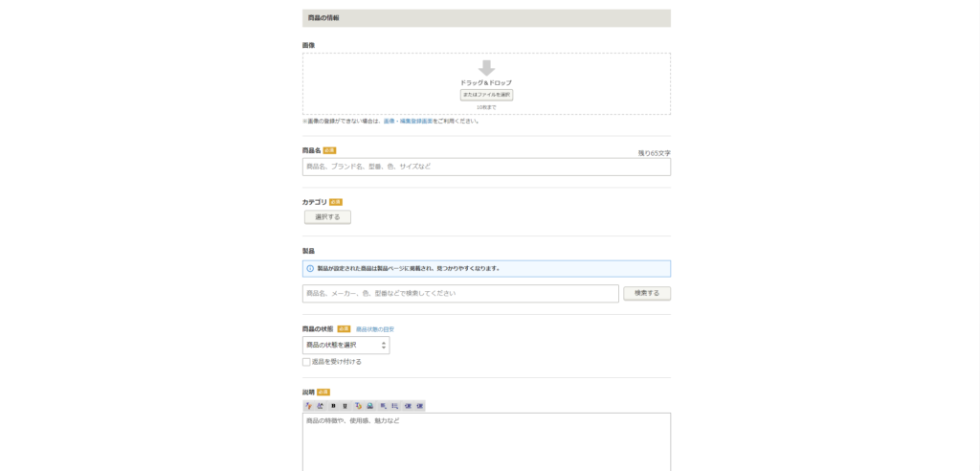The width and height of the screenshot is (980, 471).
Task: Open the 商品の状態を選択 dropdown
Action: [x=345, y=345]
